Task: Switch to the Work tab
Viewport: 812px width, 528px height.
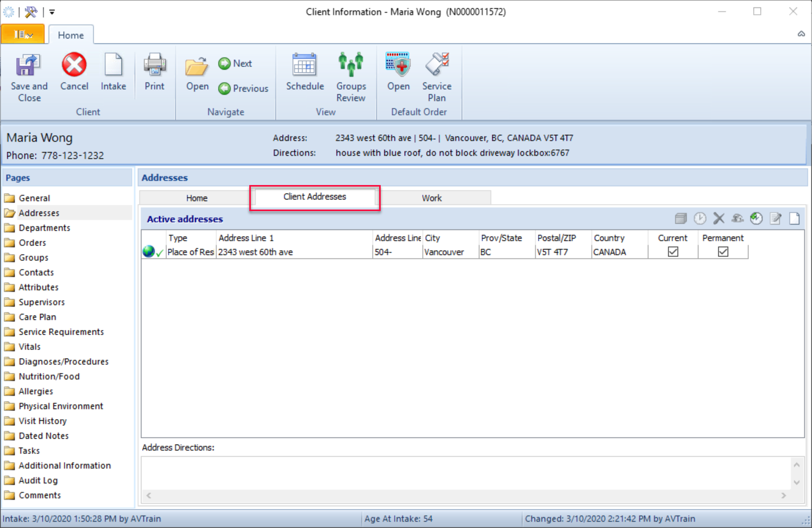Action: point(432,198)
